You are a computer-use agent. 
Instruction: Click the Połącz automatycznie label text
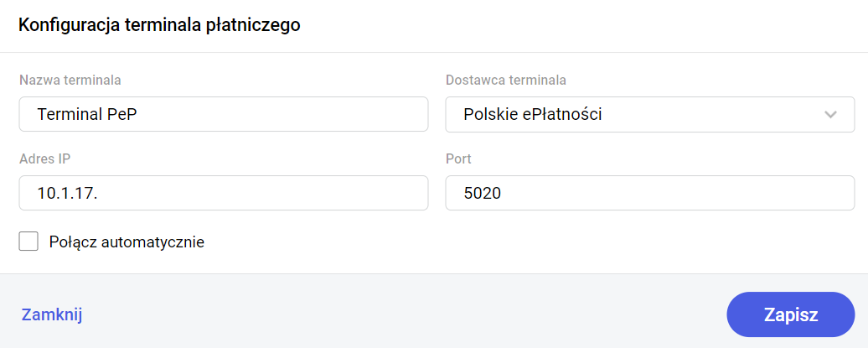coord(127,242)
